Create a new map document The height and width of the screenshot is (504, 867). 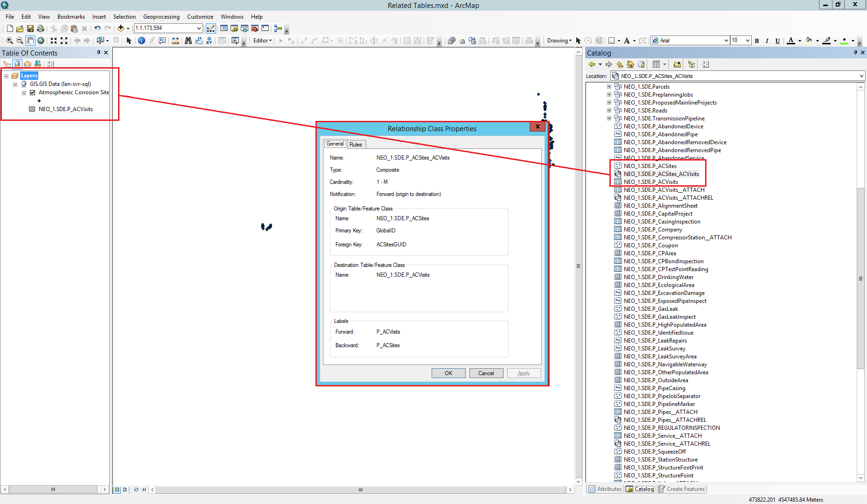[10, 28]
